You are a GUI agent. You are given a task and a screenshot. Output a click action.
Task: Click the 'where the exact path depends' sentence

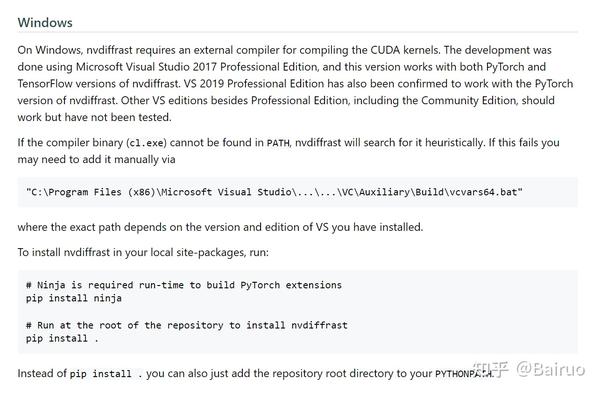[x=220, y=227]
